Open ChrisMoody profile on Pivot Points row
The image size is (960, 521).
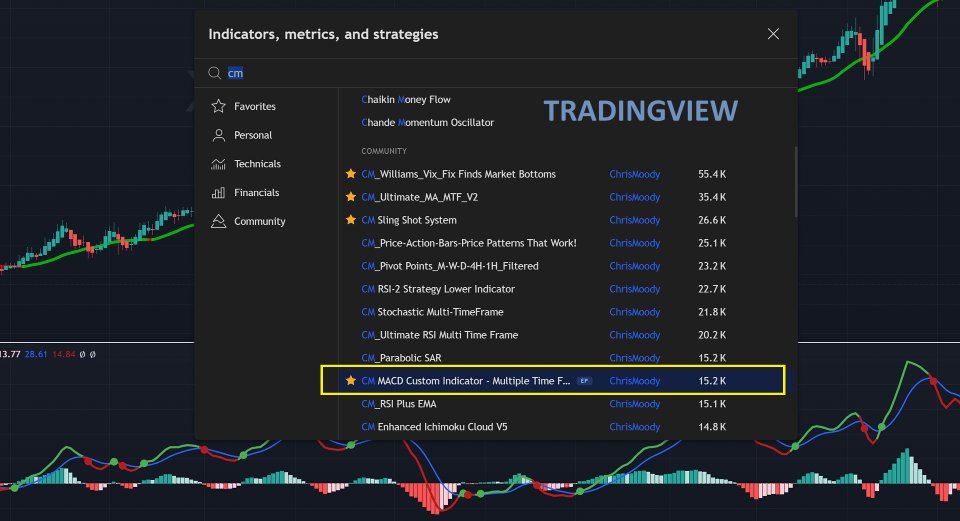(634, 266)
